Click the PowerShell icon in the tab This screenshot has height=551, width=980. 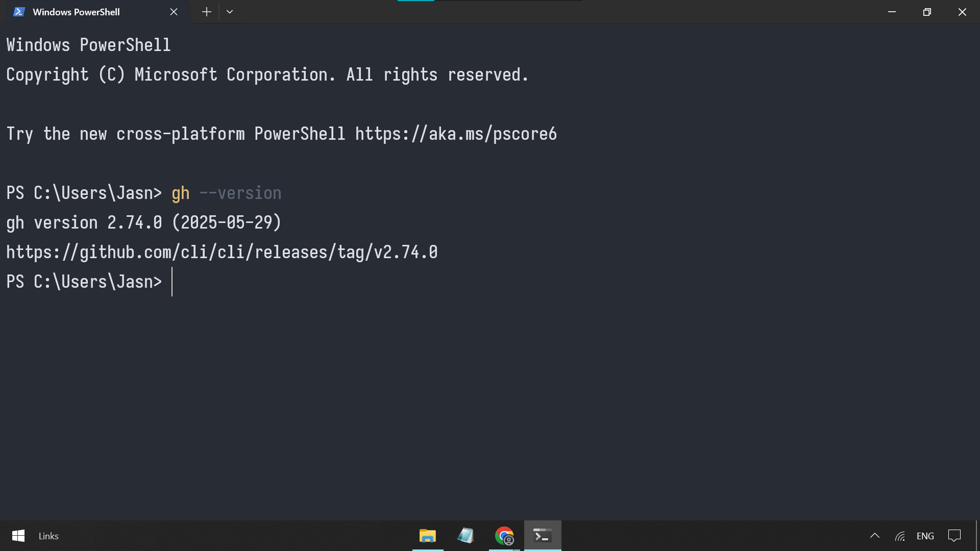(x=19, y=12)
